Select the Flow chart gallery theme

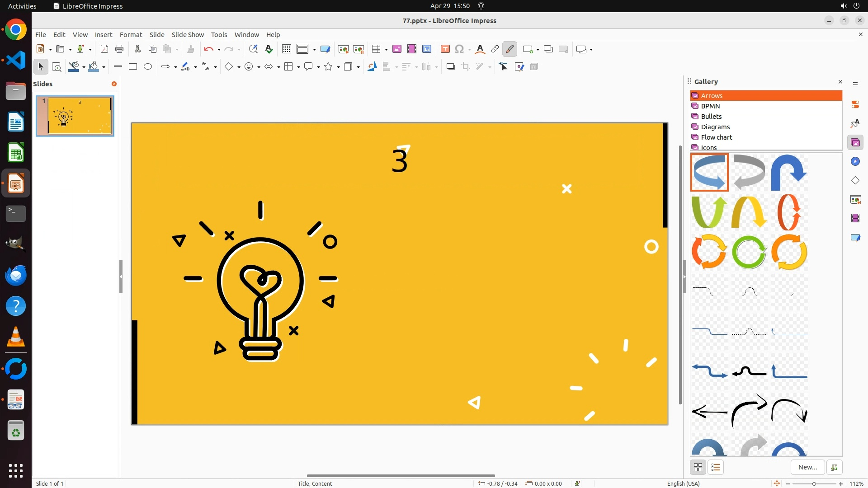pyautogui.click(x=717, y=137)
